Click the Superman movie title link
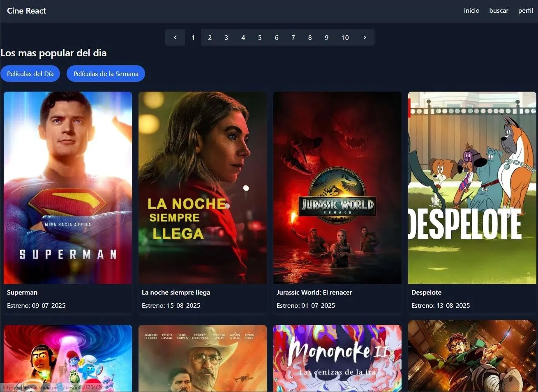 tap(22, 292)
